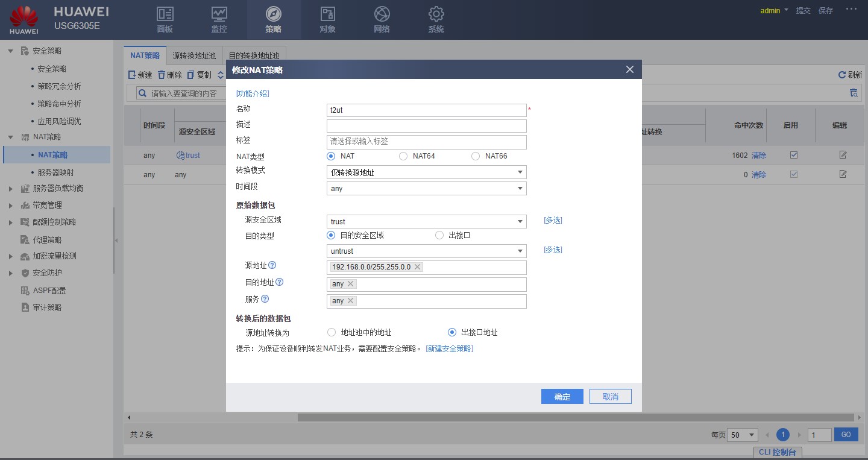This screenshot has height=460, width=868.
Task: Remove the 192.168.0.0/255.255.0.0 source address tag
Action: coord(417,267)
